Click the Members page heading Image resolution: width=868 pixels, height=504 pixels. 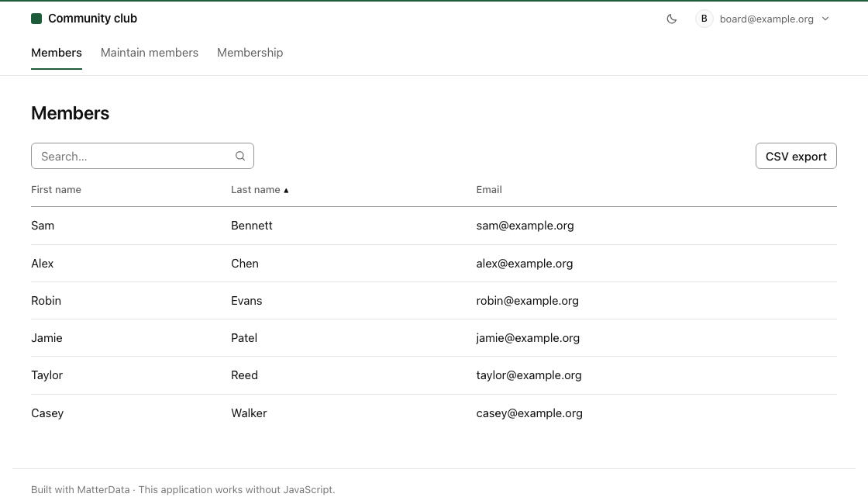click(71, 113)
